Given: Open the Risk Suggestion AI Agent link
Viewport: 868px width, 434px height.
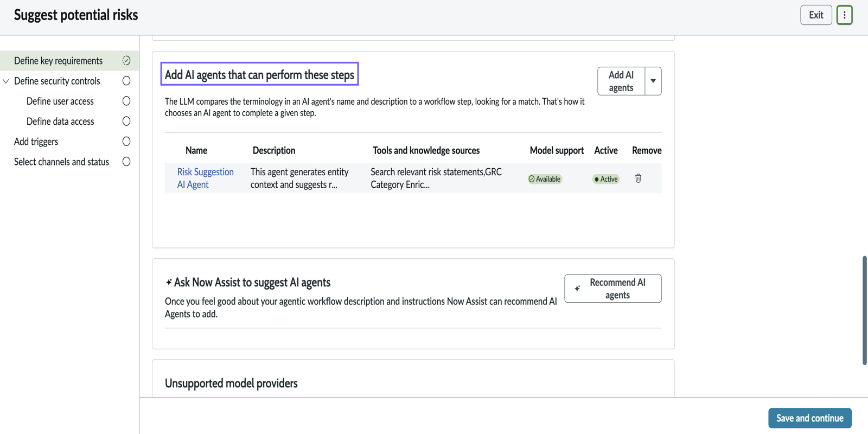Looking at the screenshot, I should click(205, 178).
